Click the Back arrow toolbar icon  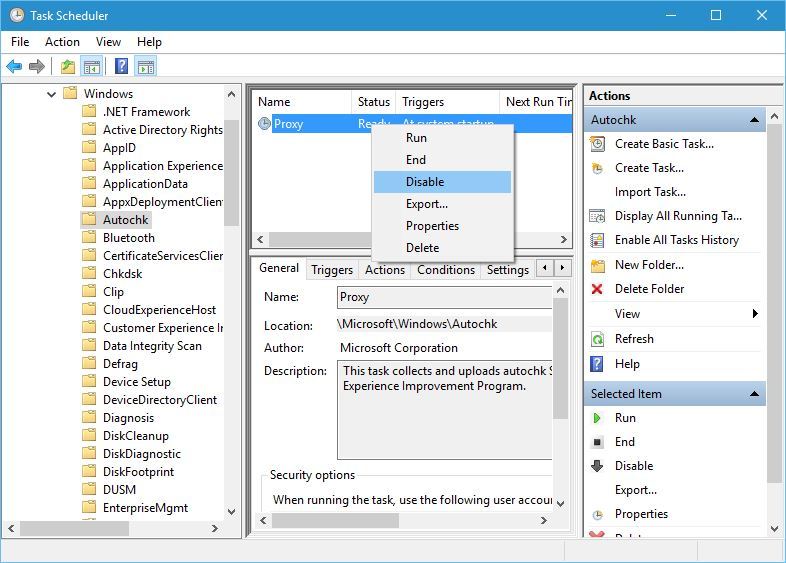pyautogui.click(x=14, y=66)
